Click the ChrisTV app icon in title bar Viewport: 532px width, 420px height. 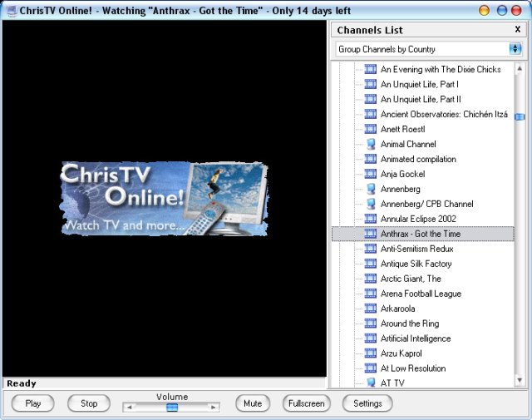click(x=12, y=11)
